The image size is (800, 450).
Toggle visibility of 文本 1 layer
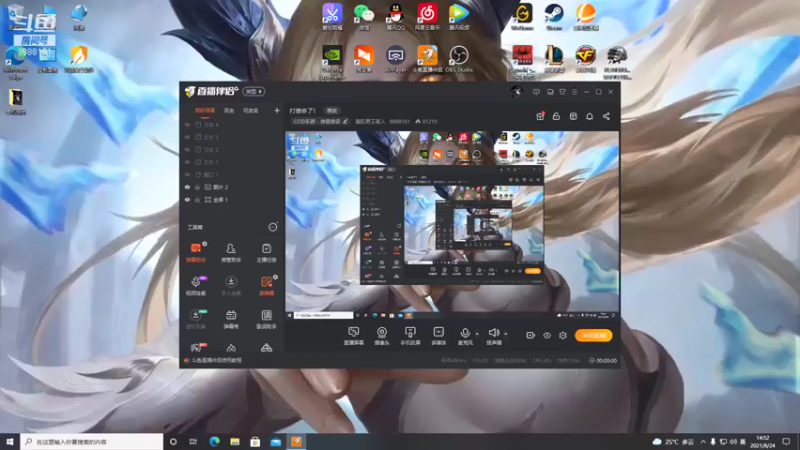coord(187,162)
